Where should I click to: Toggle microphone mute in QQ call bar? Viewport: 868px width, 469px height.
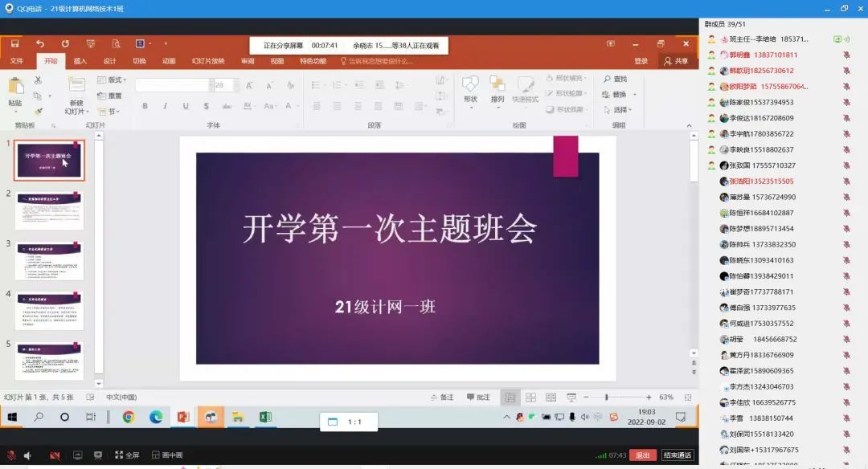pos(11,455)
